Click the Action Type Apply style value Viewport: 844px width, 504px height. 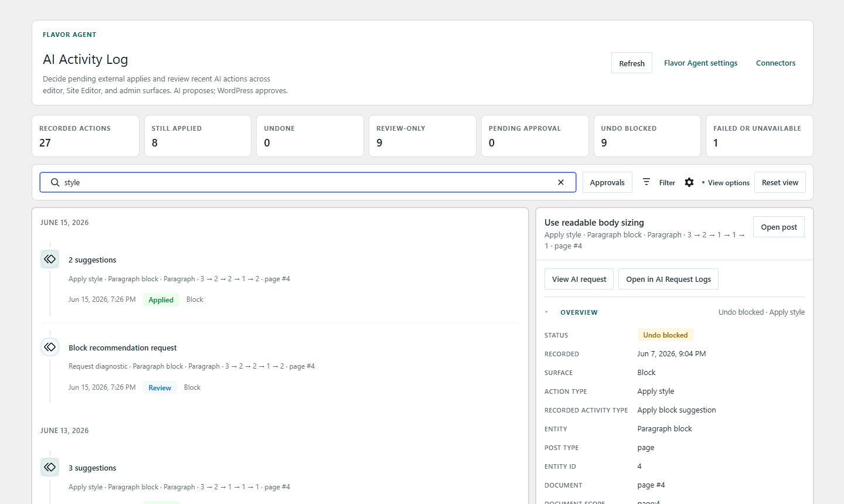click(x=656, y=391)
